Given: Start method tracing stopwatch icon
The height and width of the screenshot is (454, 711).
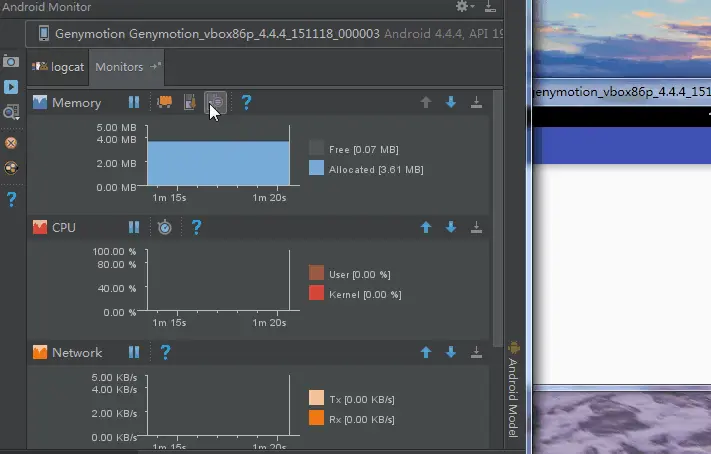Looking at the screenshot, I should tap(165, 227).
